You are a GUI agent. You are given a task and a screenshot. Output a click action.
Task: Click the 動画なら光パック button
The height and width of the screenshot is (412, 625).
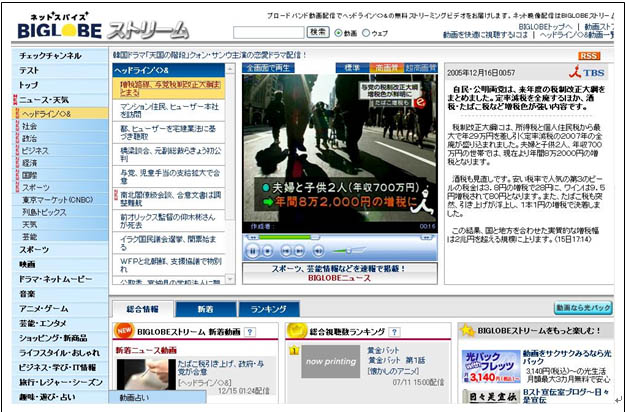coord(583,308)
